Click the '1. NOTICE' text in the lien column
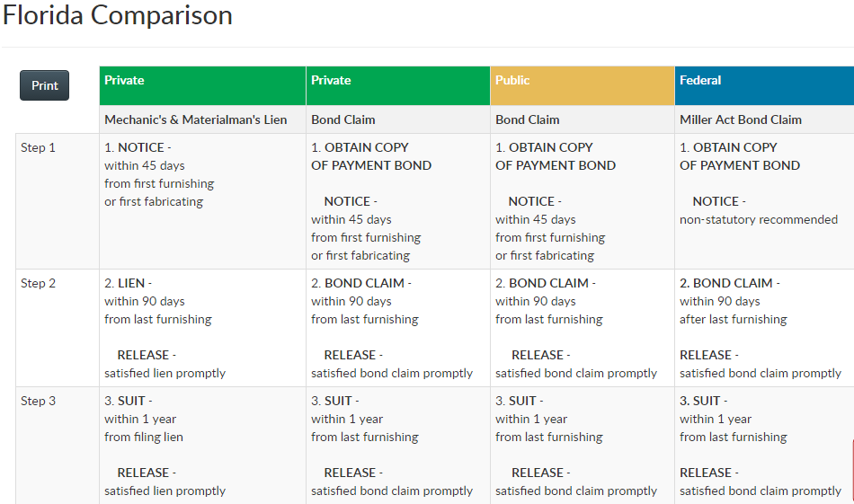854x504 pixels. 137,147
